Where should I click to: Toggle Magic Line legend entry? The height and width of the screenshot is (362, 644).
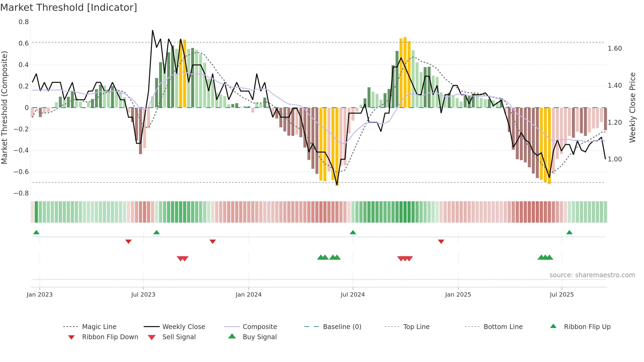coord(90,327)
